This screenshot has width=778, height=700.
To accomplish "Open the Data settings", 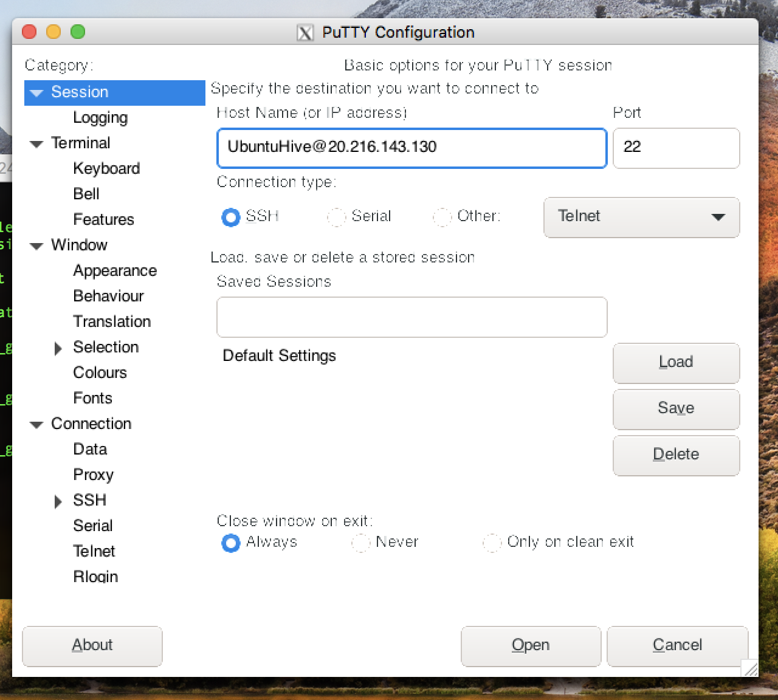I will pyautogui.click(x=90, y=449).
